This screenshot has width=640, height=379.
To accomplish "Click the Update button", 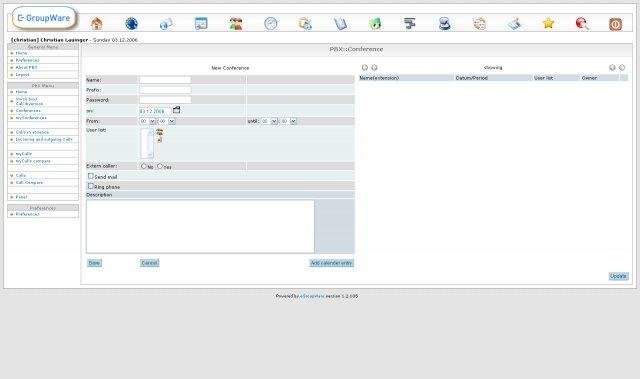I will (618, 276).
